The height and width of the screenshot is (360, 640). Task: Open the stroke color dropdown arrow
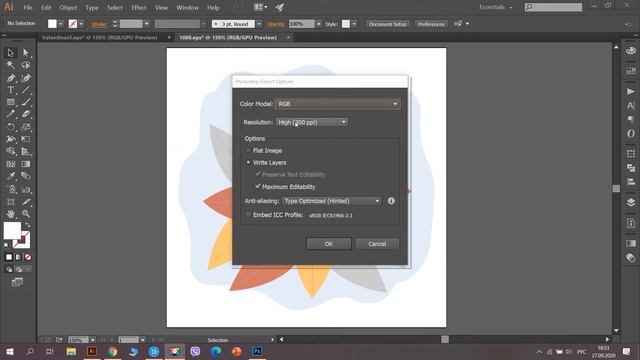(81, 24)
